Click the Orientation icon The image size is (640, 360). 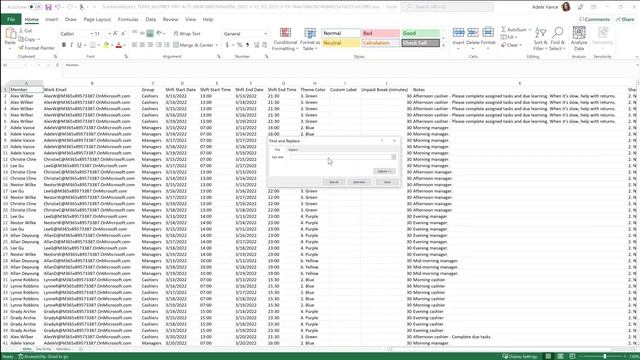click(160, 33)
